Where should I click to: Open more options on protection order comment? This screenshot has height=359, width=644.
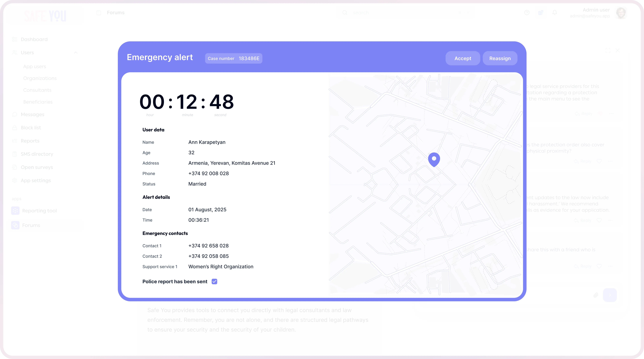(x=610, y=161)
